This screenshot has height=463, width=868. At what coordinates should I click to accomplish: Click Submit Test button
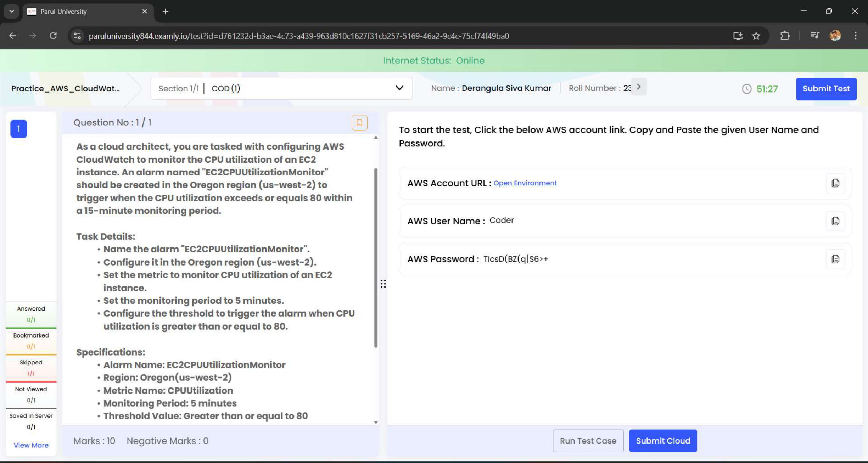[826, 89]
